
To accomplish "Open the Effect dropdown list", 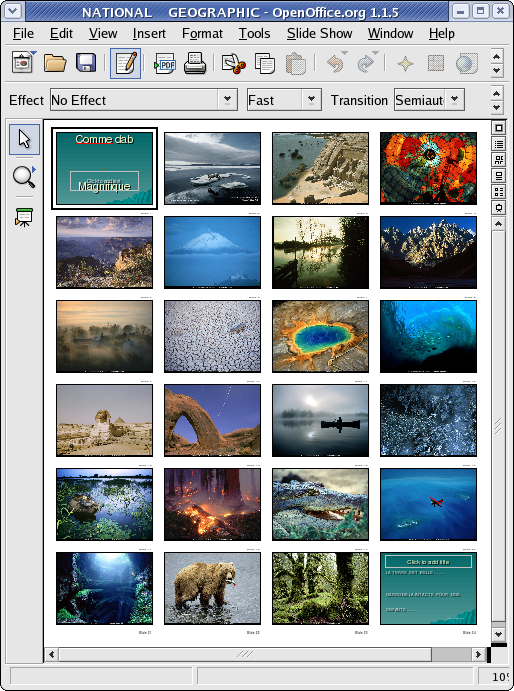I will point(227,100).
